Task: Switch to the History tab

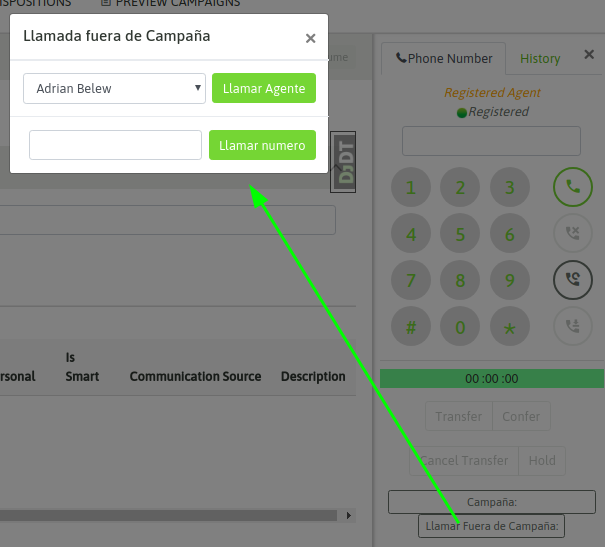Action: pyautogui.click(x=540, y=59)
